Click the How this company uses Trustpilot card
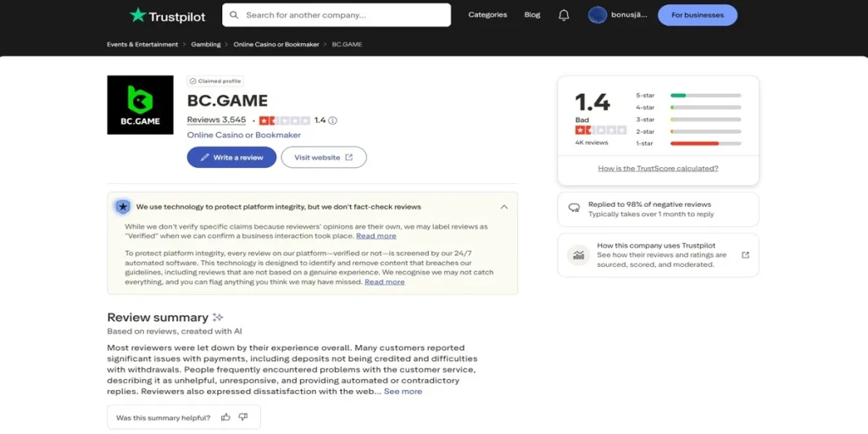This screenshot has height=434, width=868. click(658, 255)
